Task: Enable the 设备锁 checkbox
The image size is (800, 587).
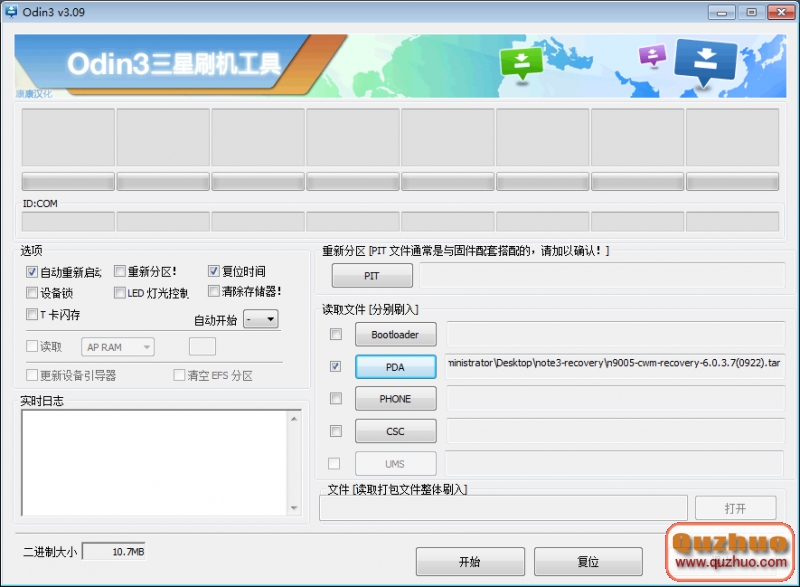Action: 32,292
